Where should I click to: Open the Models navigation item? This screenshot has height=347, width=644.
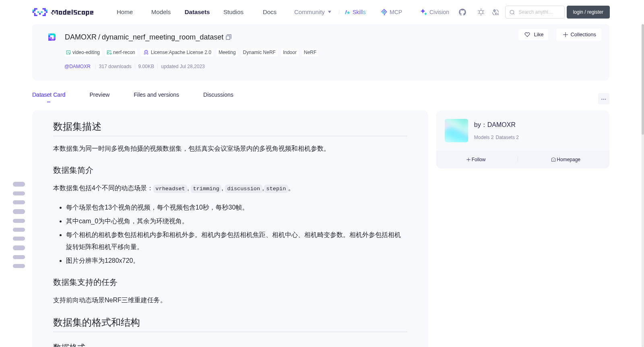coord(161,12)
